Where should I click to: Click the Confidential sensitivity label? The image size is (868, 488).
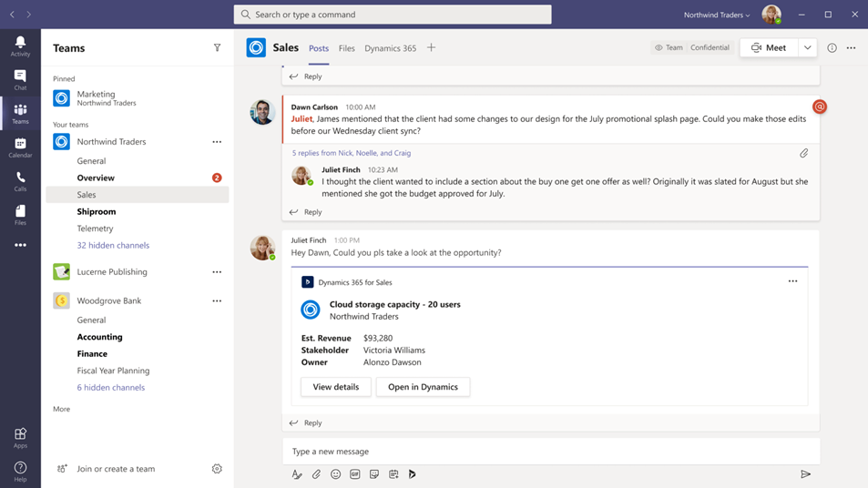710,47
